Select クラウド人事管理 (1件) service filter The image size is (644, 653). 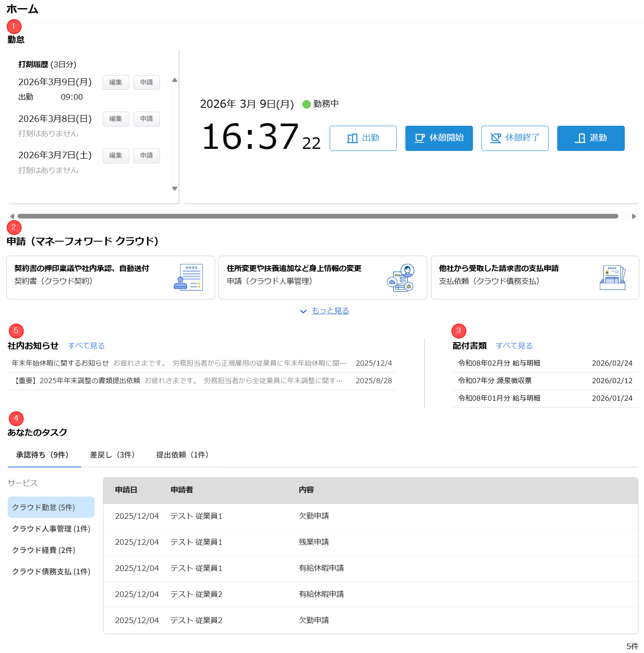[51, 529]
